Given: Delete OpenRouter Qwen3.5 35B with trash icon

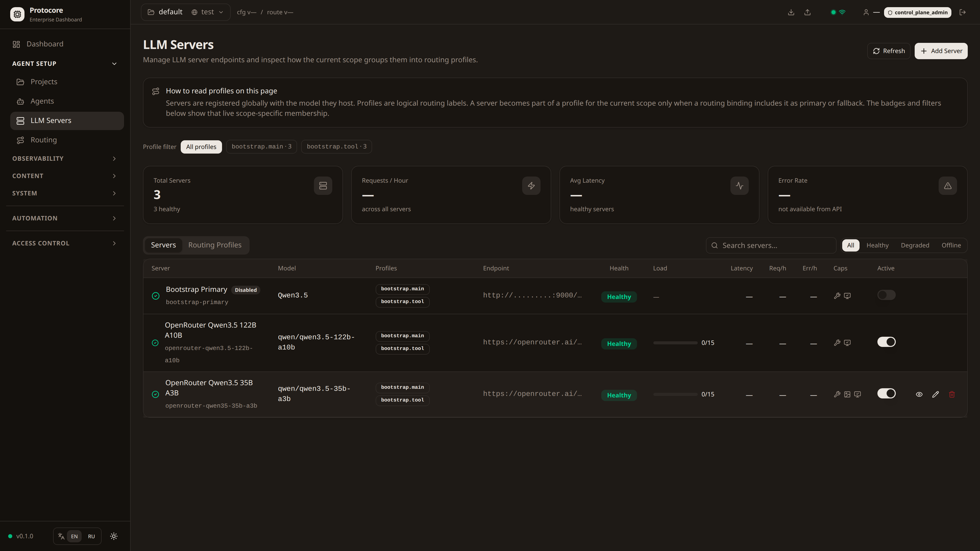Looking at the screenshot, I should click(952, 394).
